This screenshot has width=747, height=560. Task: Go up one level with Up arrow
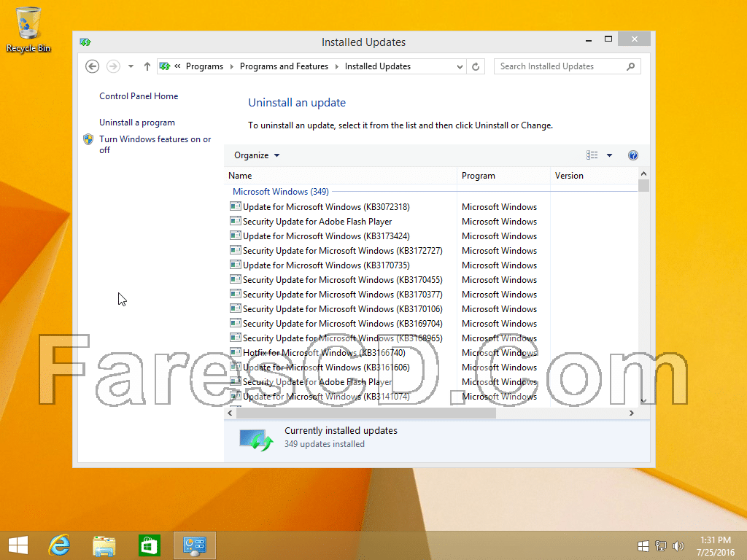click(x=147, y=66)
